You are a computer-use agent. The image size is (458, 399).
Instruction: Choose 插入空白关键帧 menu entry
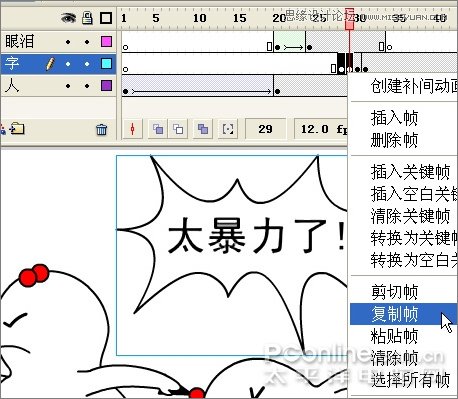[x=403, y=194]
